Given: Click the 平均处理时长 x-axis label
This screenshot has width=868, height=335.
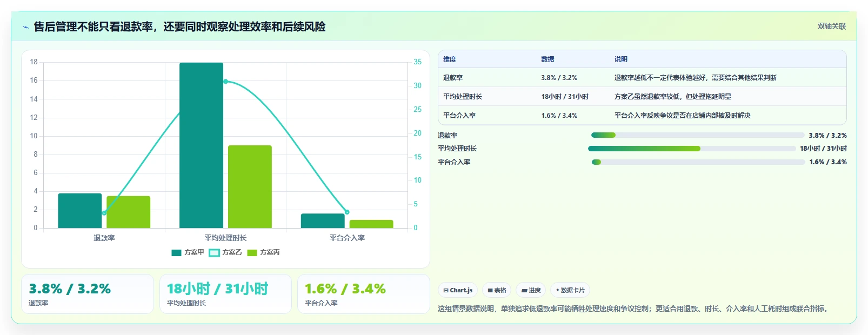Looking at the screenshot, I should (225, 238).
